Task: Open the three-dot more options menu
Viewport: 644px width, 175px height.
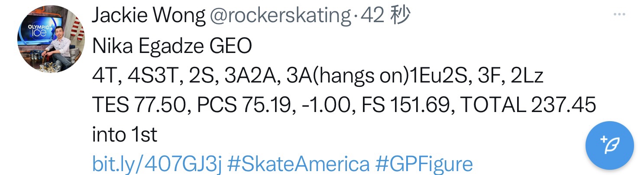Action: [620, 14]
